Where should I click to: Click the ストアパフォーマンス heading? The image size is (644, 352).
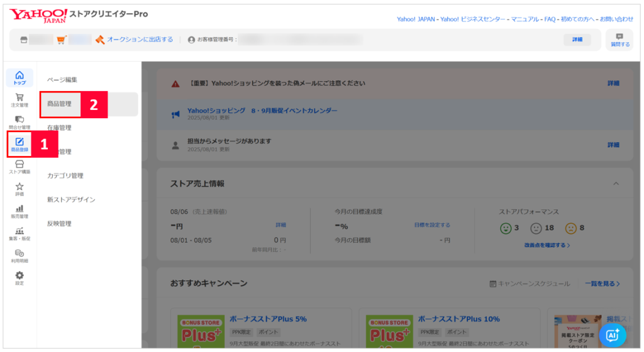pyautogui.click(x=528, y=212)
